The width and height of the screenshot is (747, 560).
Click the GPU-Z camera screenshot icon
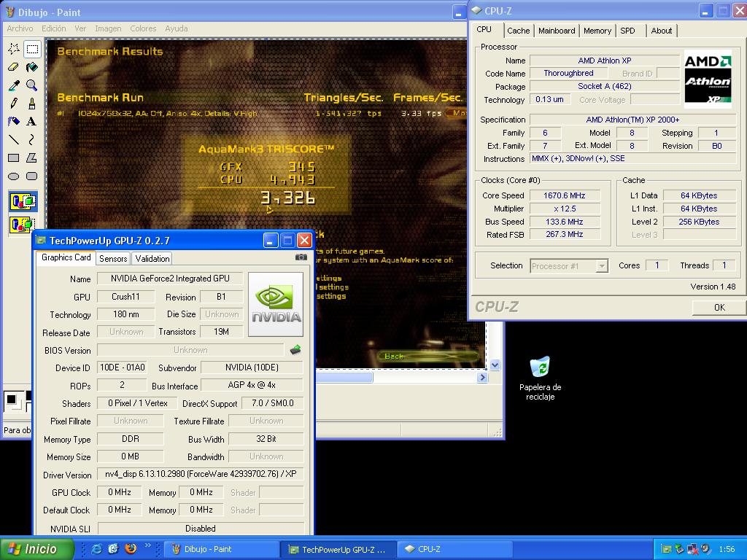click(301, 257)
